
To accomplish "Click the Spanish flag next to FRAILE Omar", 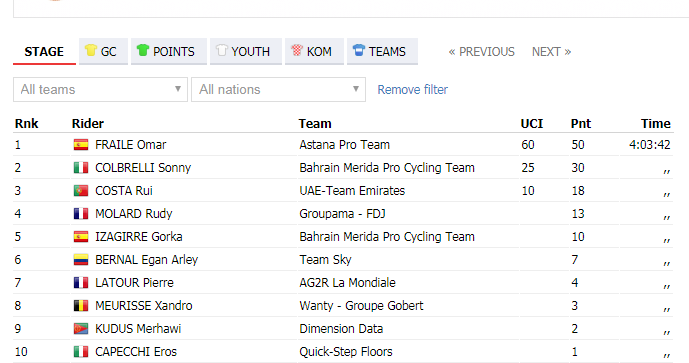I will coord(81,145).
